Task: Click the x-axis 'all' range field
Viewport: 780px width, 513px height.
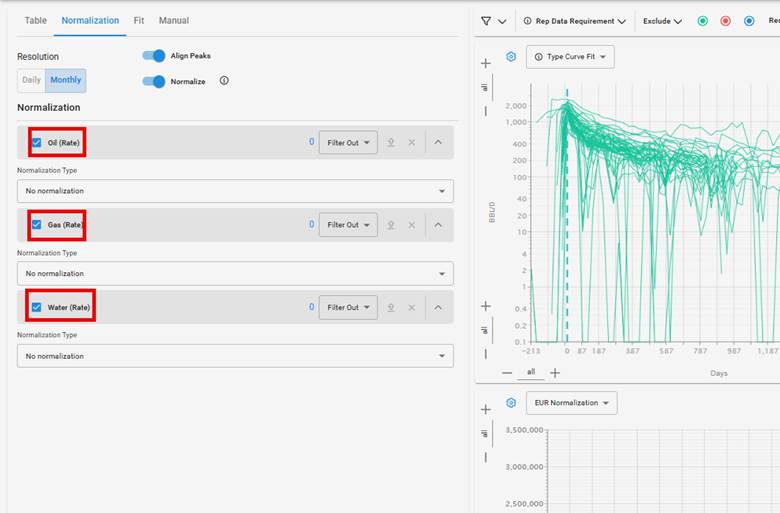Action: click(531, 372)
